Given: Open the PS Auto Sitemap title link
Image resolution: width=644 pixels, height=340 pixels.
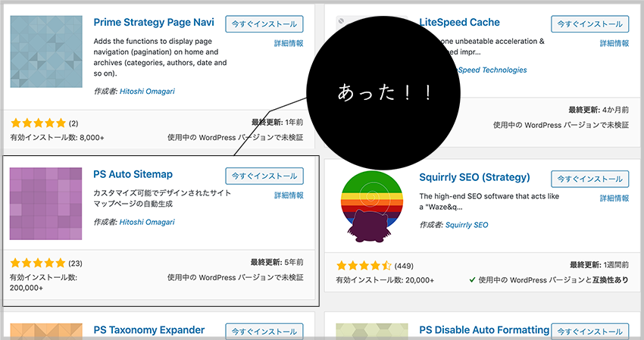Looking at the screenshot, I should tap(133, 174).
